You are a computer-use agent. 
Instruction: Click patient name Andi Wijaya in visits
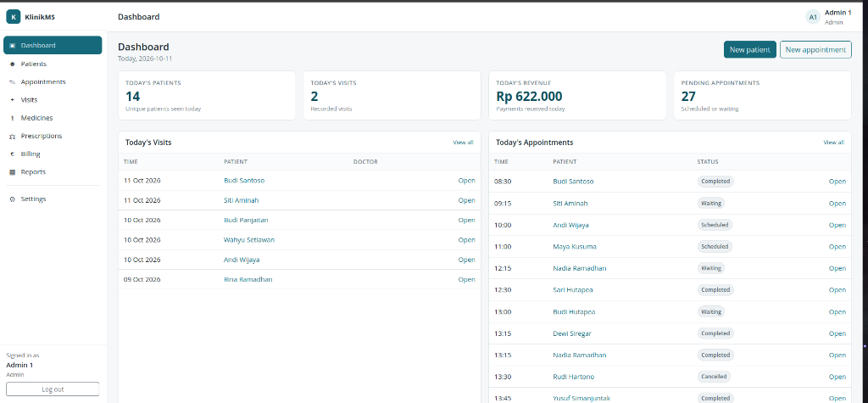click(242, 260)
